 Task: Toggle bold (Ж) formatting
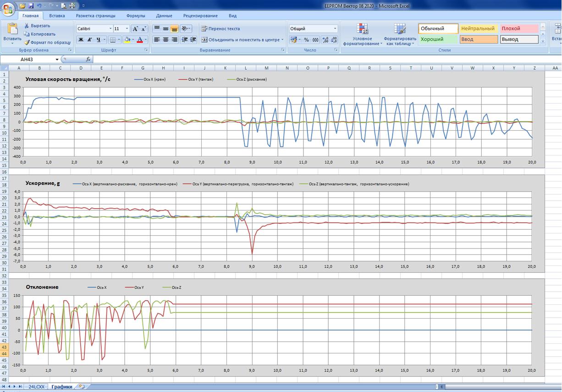(81, 40)
